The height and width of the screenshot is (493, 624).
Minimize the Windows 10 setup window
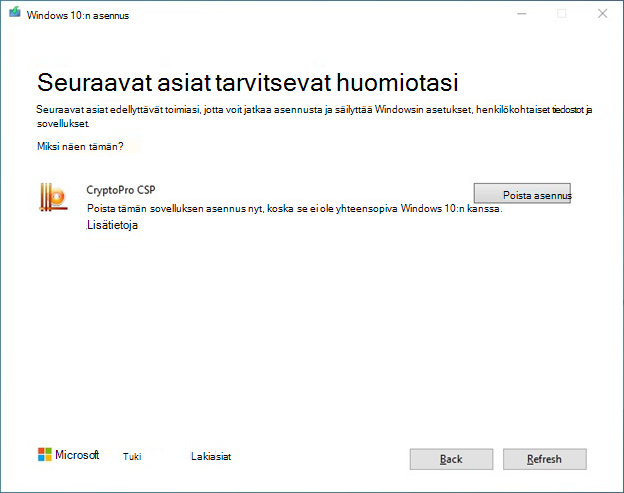(x=522, y=14)
